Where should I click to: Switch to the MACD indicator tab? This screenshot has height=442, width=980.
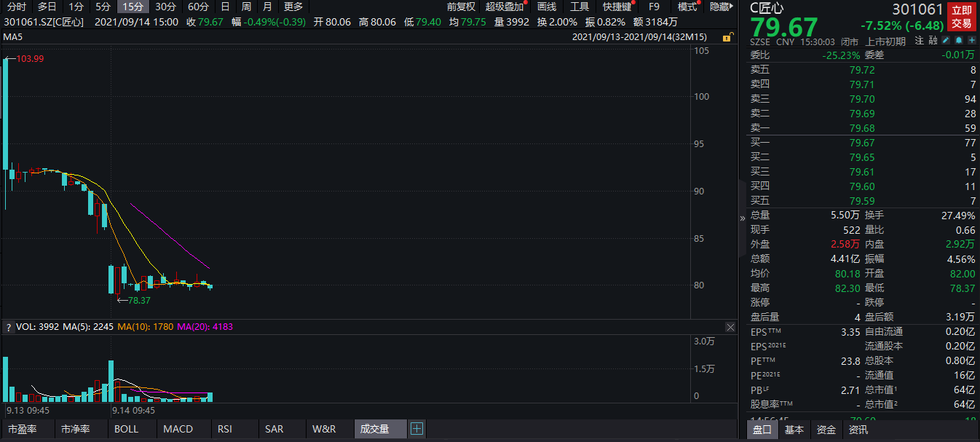pos(178,429)
